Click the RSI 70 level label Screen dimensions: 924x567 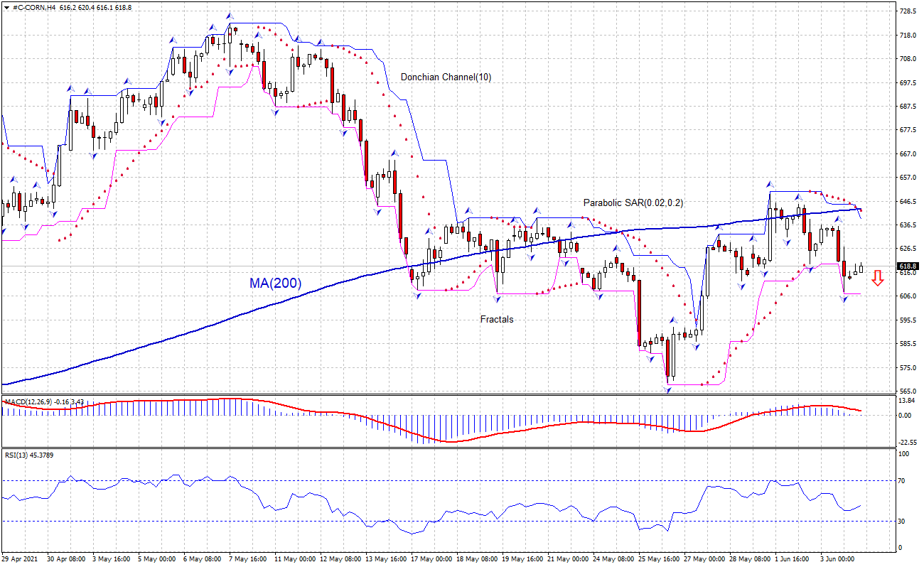903,481
